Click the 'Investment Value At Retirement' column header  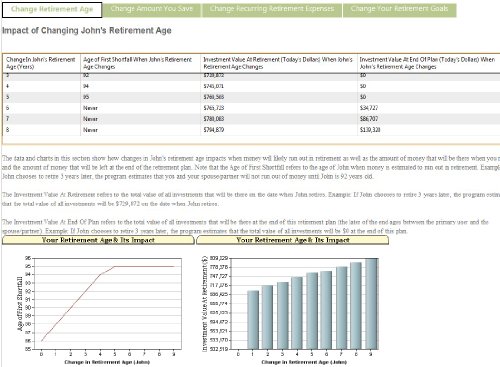(279, 63)
